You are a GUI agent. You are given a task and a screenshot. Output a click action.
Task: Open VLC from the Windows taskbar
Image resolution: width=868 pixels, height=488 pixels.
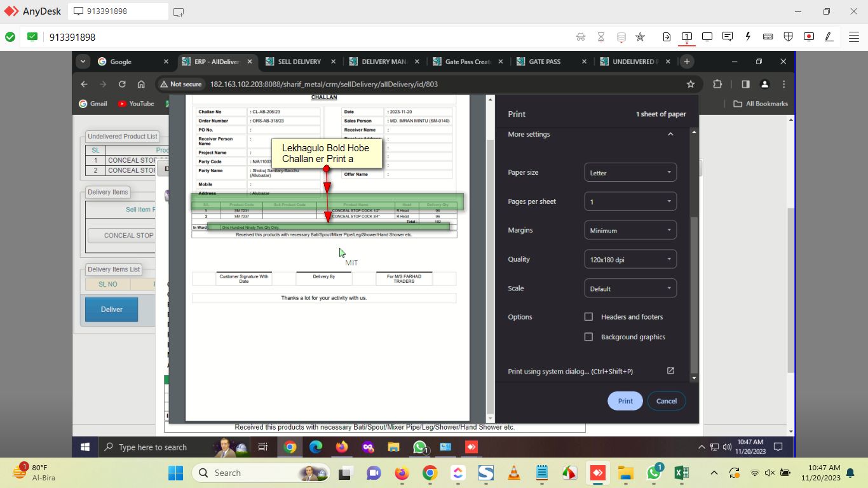tap(513, 473)
